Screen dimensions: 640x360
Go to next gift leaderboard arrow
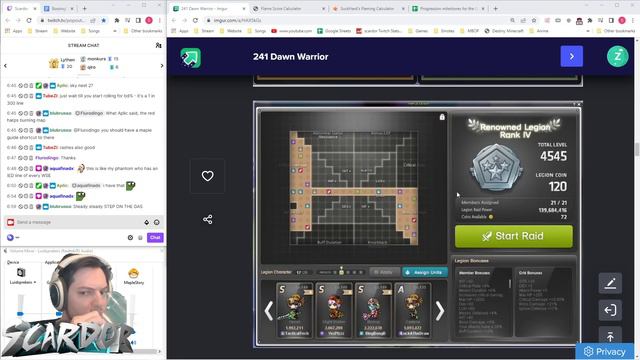(162, 65)
